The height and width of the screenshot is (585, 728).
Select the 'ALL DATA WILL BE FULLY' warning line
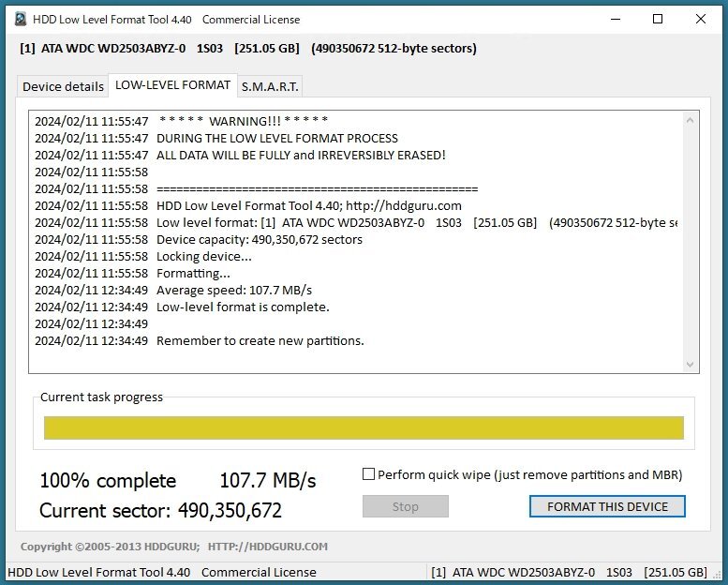click(300, 155)
